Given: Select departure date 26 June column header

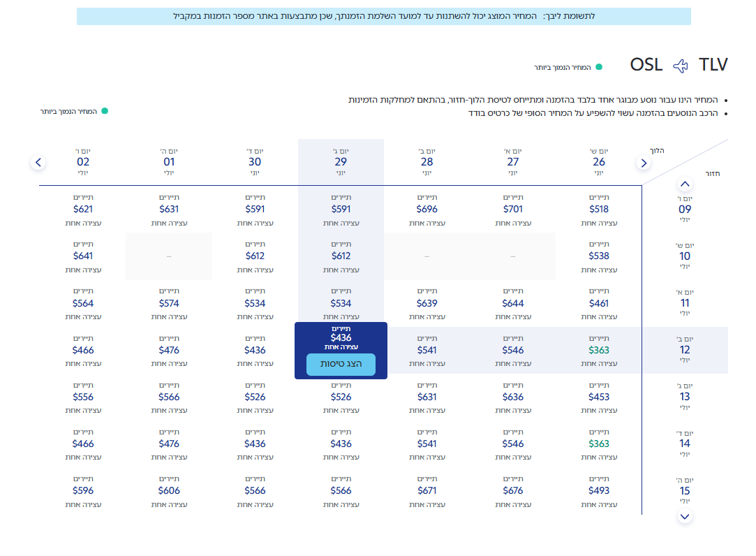Looking at the screenshot, I should [x=599, y=161].
